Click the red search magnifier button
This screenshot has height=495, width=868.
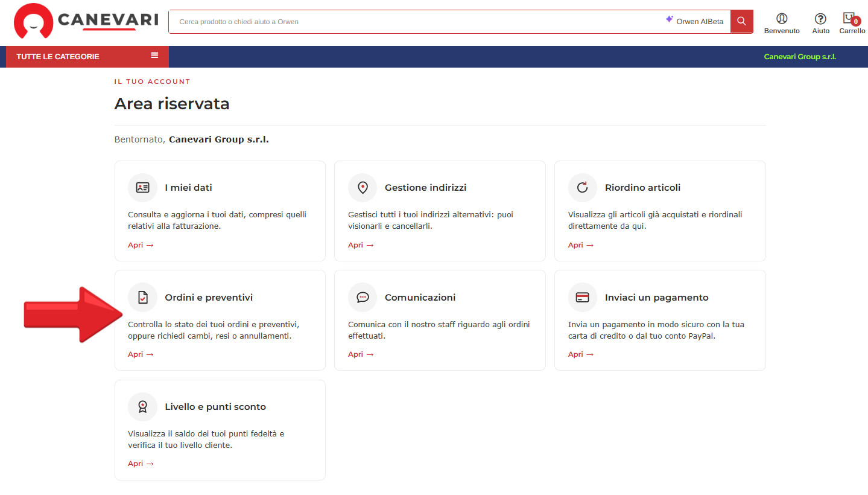pos(741,21)
